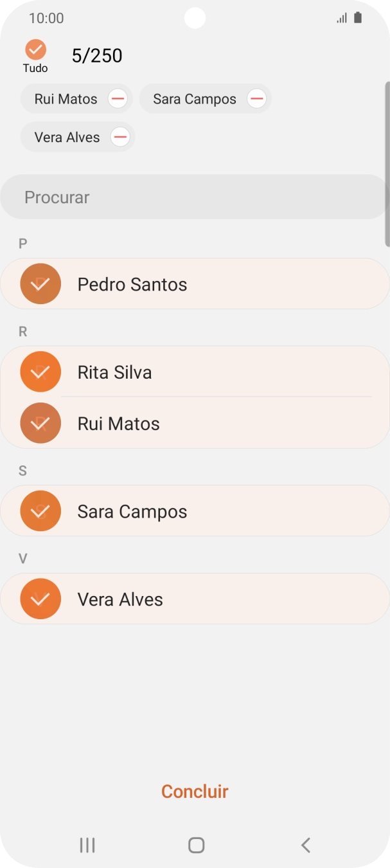Remove Vera Alves via minus icon
Viewport: 390px width, 868px height.
pos(120,136)
